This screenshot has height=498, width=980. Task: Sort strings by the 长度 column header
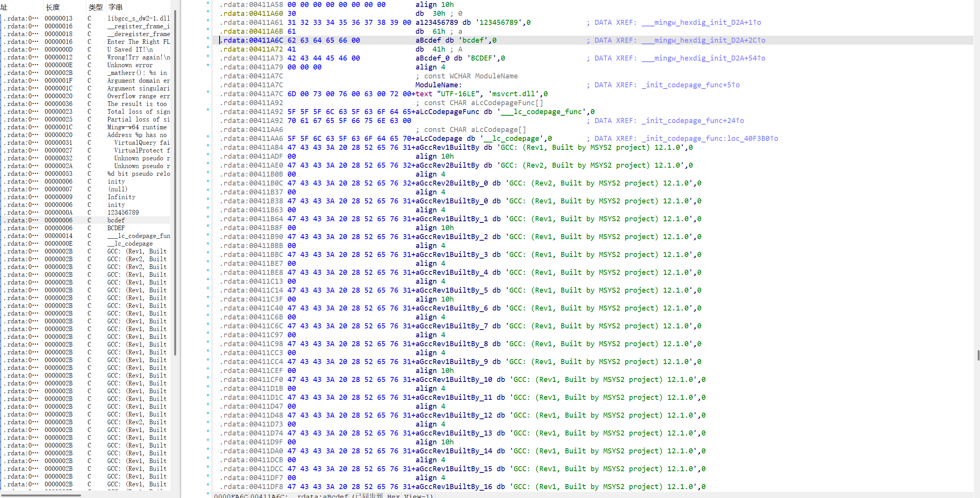(53, 7)
